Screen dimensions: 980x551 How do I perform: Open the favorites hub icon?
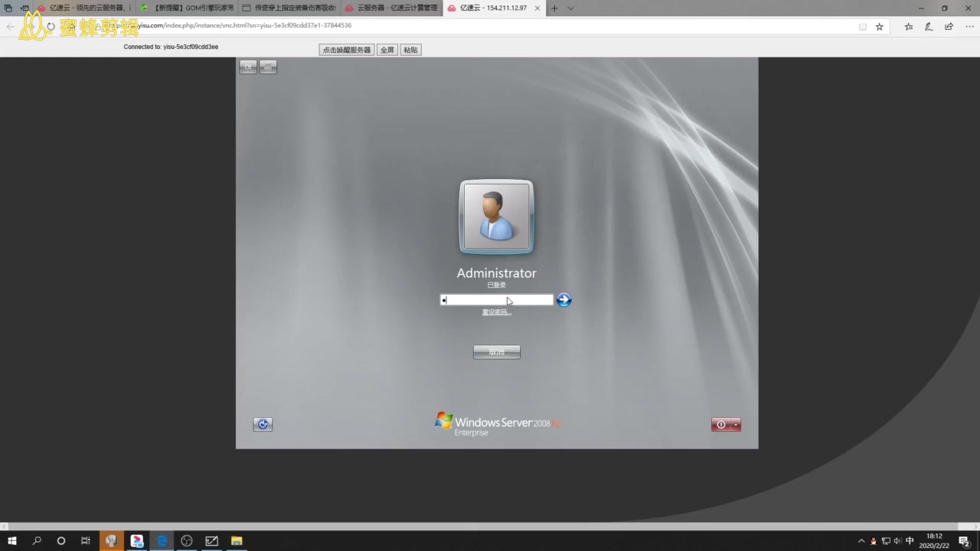coord(909,27)
